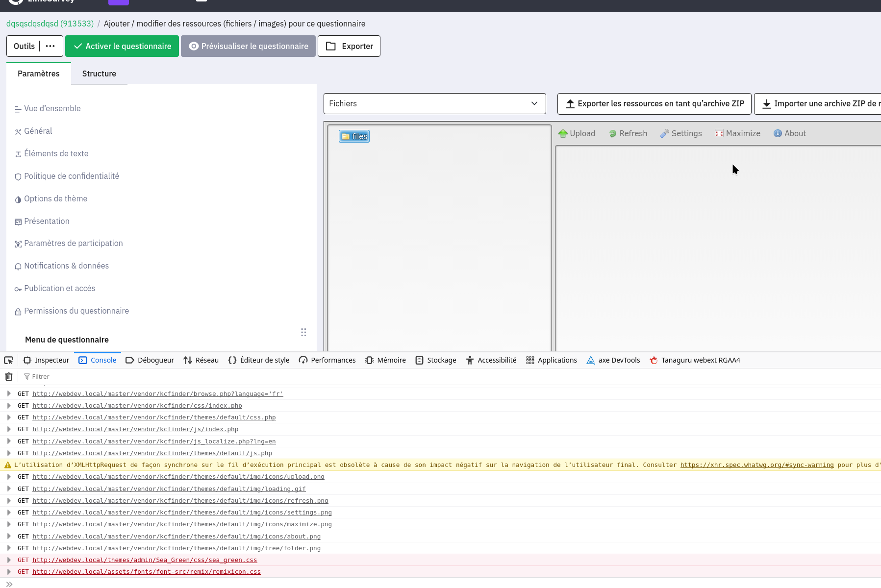The image size is (881, 588).
Task: Open Politique de confidentialité settings
Action: pyautogui.click(x=72, y=176)
